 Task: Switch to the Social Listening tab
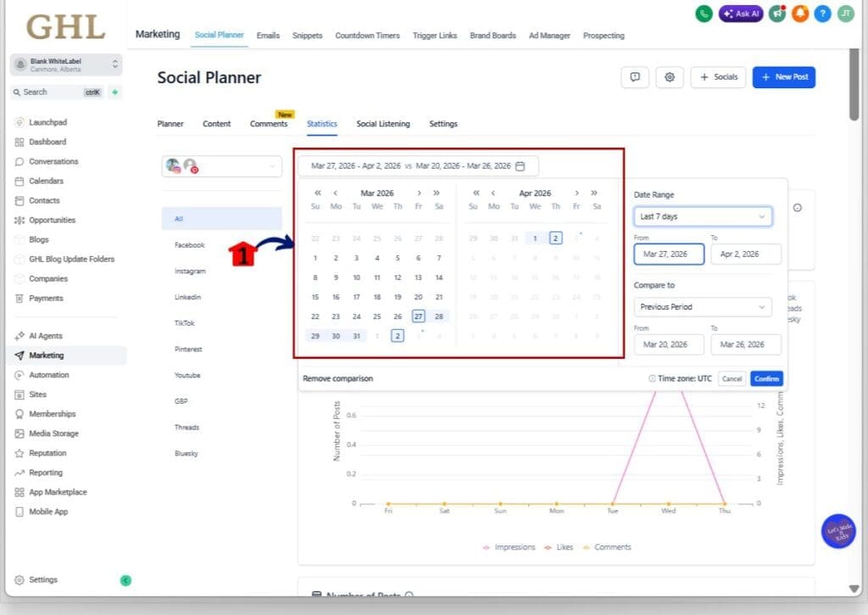point(382,124)
